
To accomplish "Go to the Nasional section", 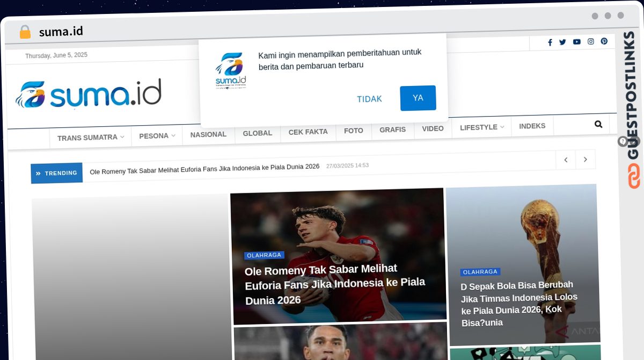I will click(x=208, y=134).
